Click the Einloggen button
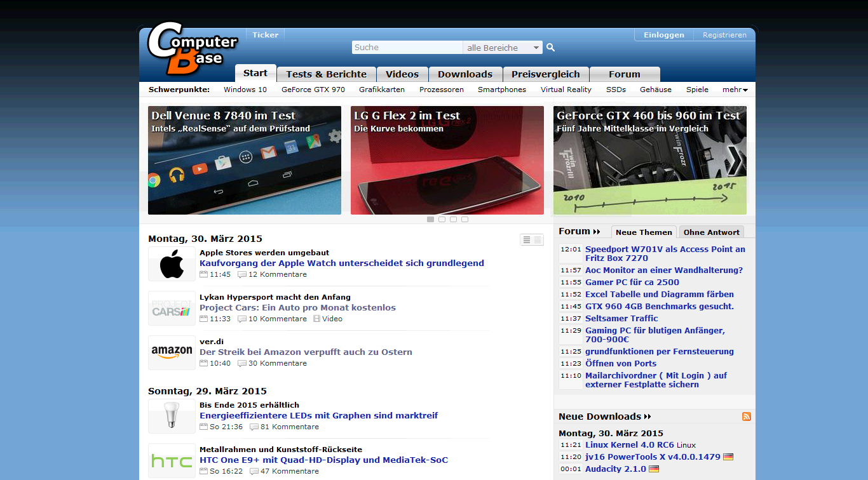 664,35
